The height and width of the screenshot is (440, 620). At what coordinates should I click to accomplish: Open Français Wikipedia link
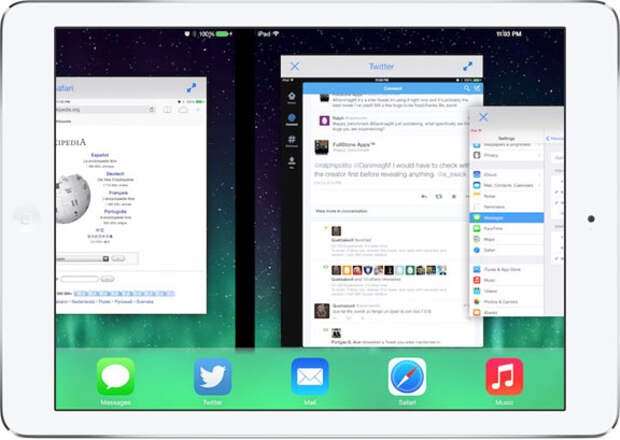click(118, 193)
